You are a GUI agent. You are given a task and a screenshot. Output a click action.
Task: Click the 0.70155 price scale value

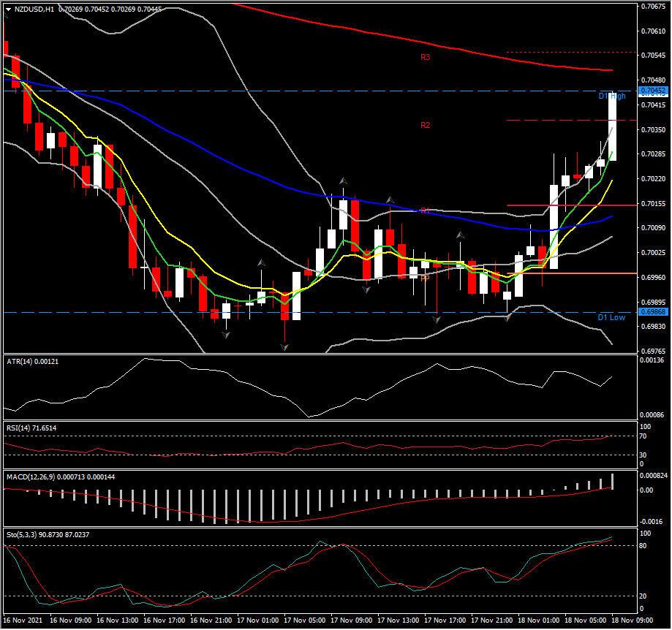[x=653, y=203]
